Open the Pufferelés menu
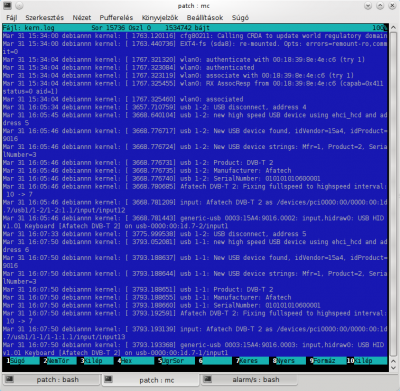Image resolution: width=400 pixels, height=391 pixels. pos(116,18)
